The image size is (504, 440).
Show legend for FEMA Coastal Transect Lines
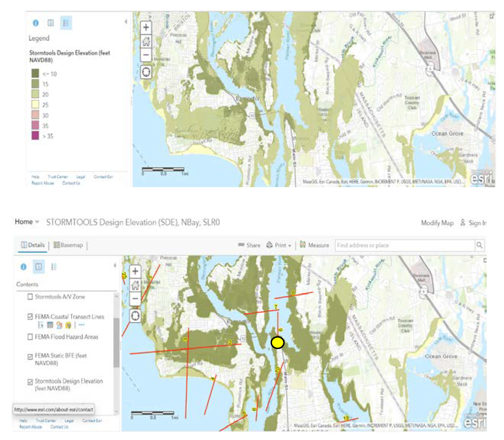coord(41,325)
